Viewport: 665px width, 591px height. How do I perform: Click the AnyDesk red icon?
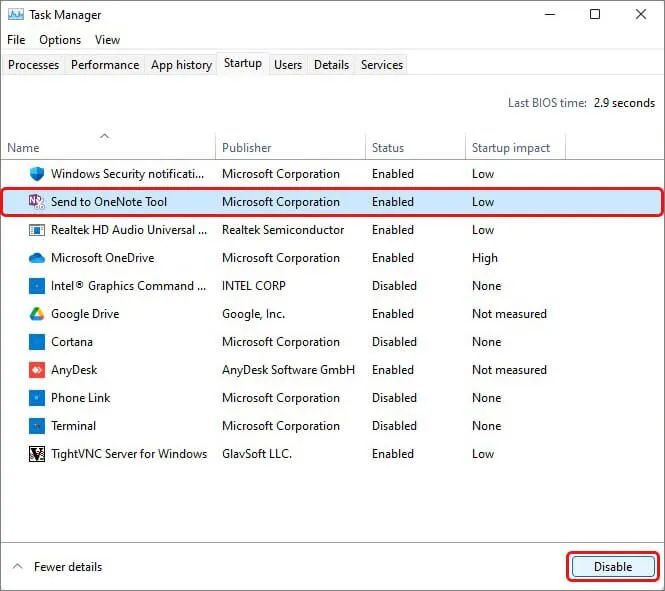37,370
